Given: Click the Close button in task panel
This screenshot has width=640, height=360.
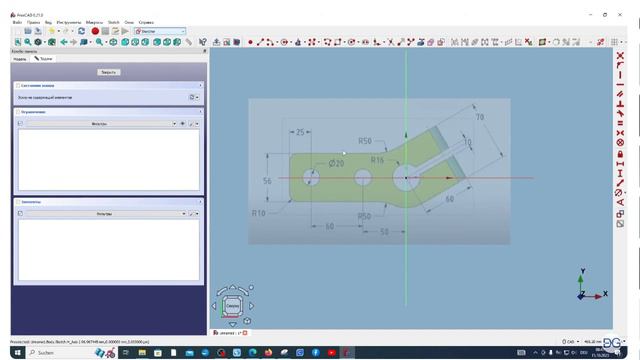Looking at the screenshot, I should coord(109,72).
